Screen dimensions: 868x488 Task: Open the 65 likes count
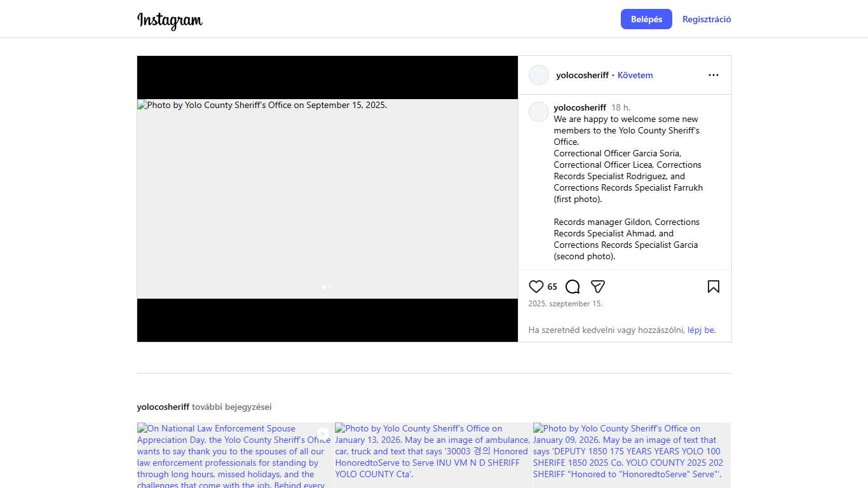click(x=552, y=287)
